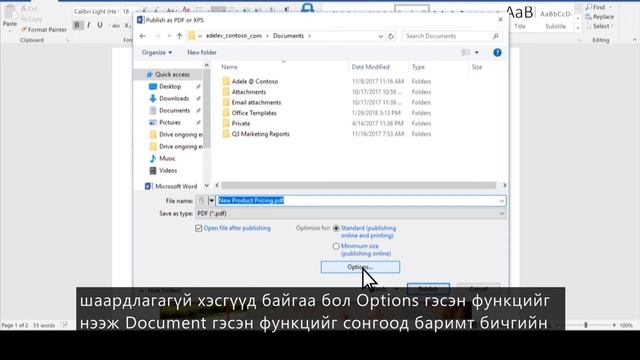Select Minimum size publishing online option
Screen dimensions: 640x360
tap(336, 246)
